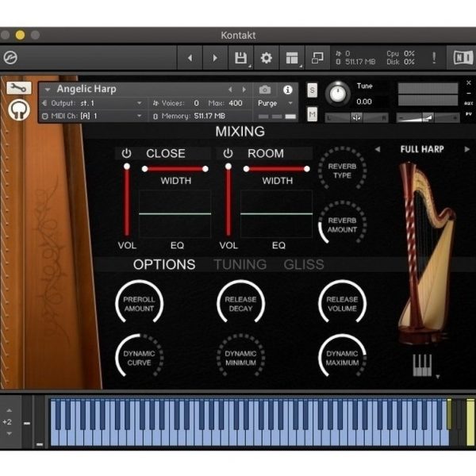
Task: Adjust the ROOM VOL slider
Action: click(x=228, y=201)
